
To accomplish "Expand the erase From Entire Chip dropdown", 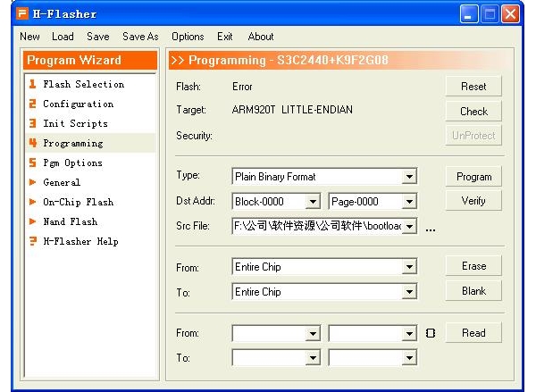I will pyautogui.click(x=408, y=267).
